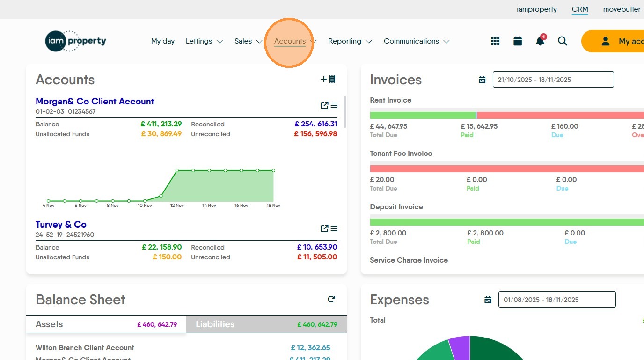The height and width of the screenshot is (360, 644).
Task: Open Morgan & Co account in new window
Action: click(324, 105)
